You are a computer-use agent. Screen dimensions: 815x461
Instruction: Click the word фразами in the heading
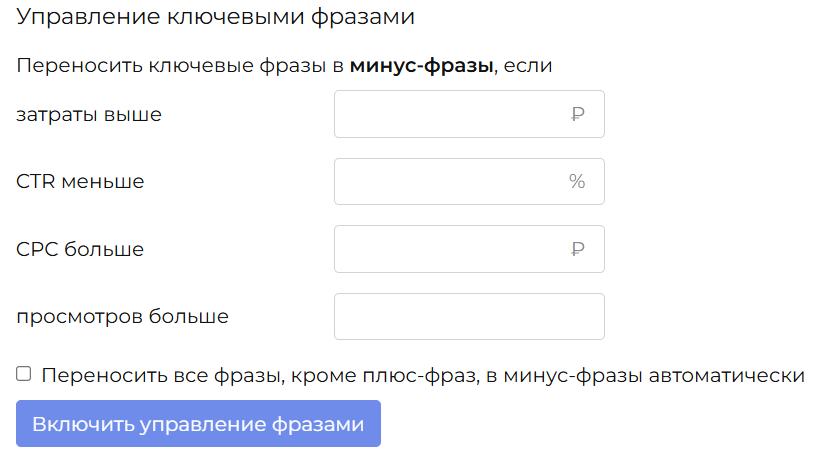pos(363,17)
